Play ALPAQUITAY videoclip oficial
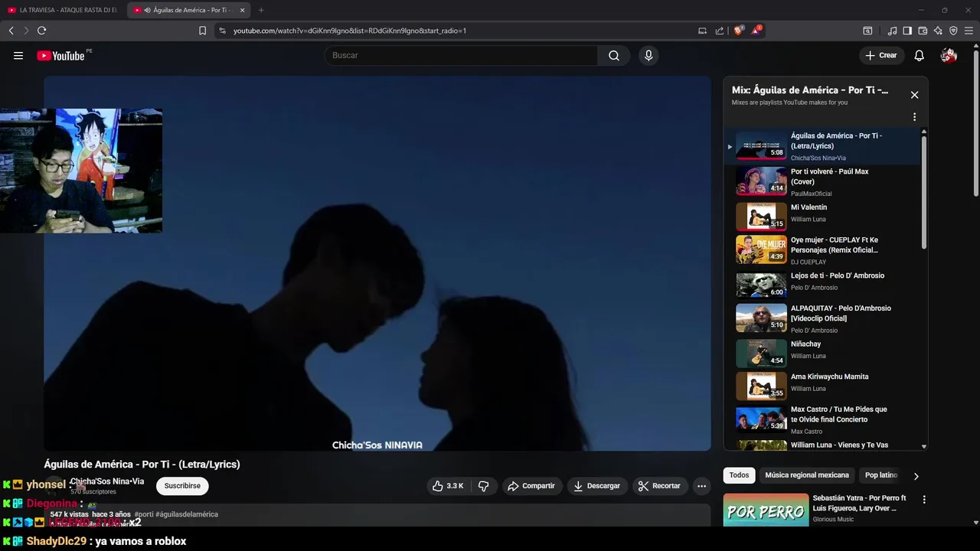Screen dimensions: 980x551 tap(823, 318)
